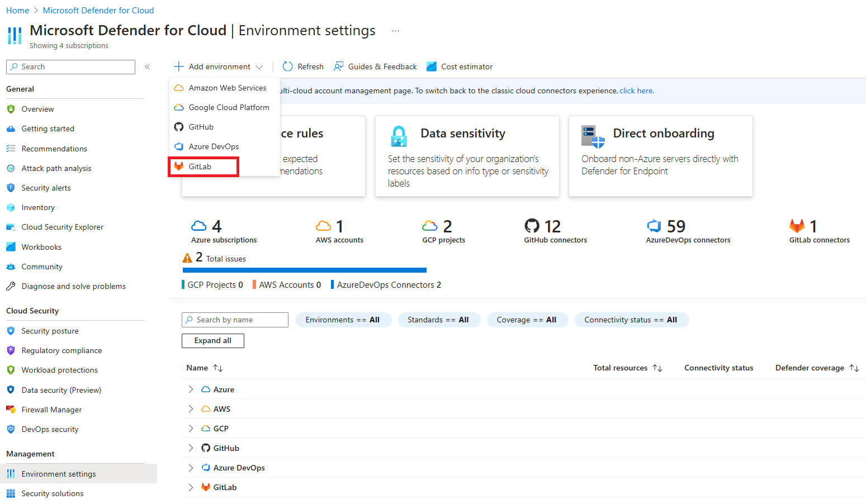Image resolution: width=866 pixels, height=504 pixels.
Task: Open Cost estimator tool icon
Action: click(x=432, y=66)
